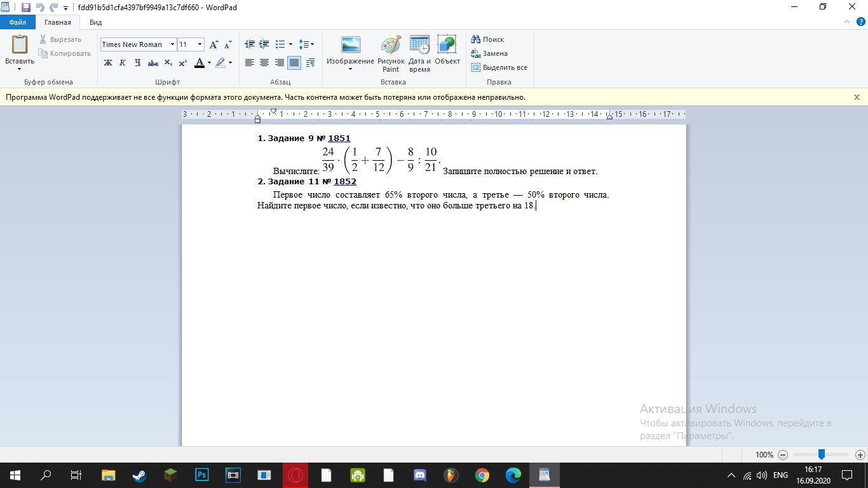Toggle underline formatting (Ч)
Viewport: 868px width, 488px height.
(137, 62)
